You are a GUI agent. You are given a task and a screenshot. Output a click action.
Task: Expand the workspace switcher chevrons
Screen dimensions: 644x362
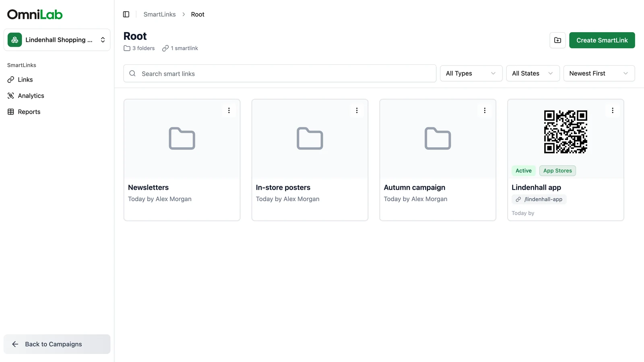tap(103, 40)
